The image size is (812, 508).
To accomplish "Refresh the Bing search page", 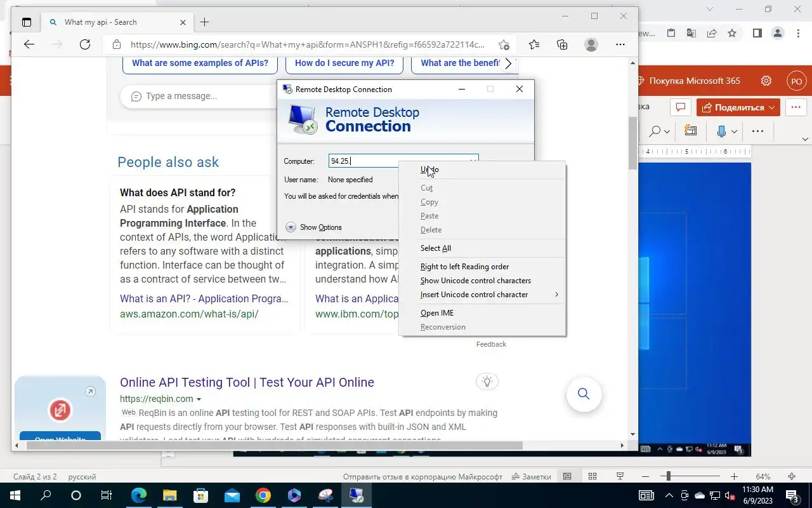I will (85, 44).
